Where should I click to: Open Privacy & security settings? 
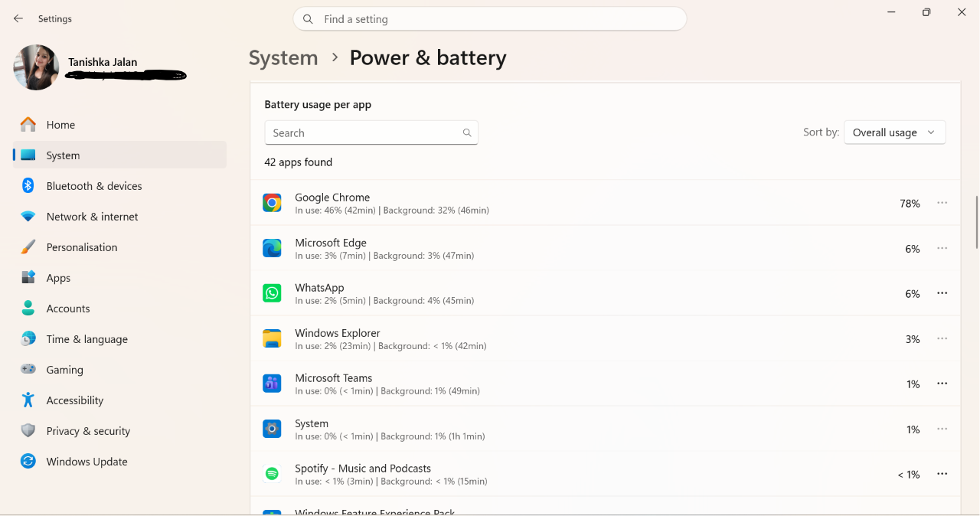click(119, 430)
